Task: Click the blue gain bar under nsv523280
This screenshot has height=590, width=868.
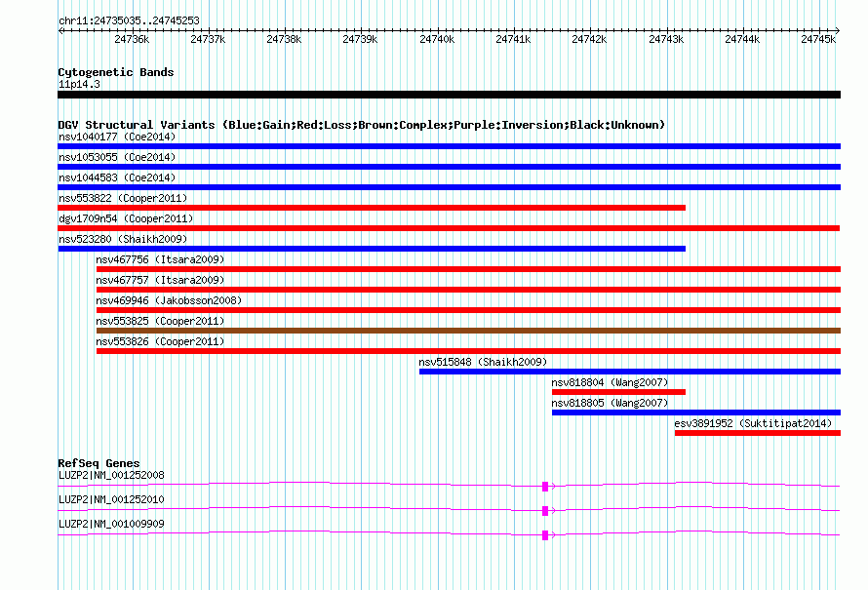Action: click(x=372, y=249)
